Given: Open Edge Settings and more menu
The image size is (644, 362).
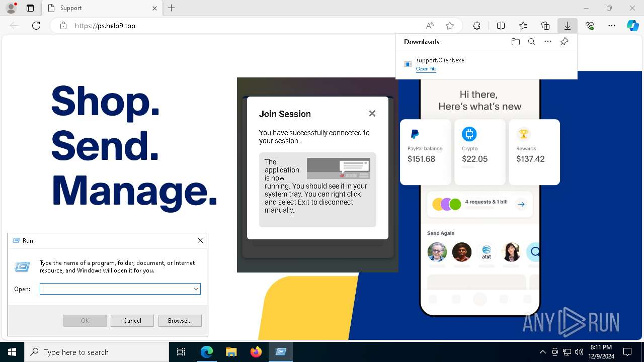Looking at the screenshot, I should point(612,26).
